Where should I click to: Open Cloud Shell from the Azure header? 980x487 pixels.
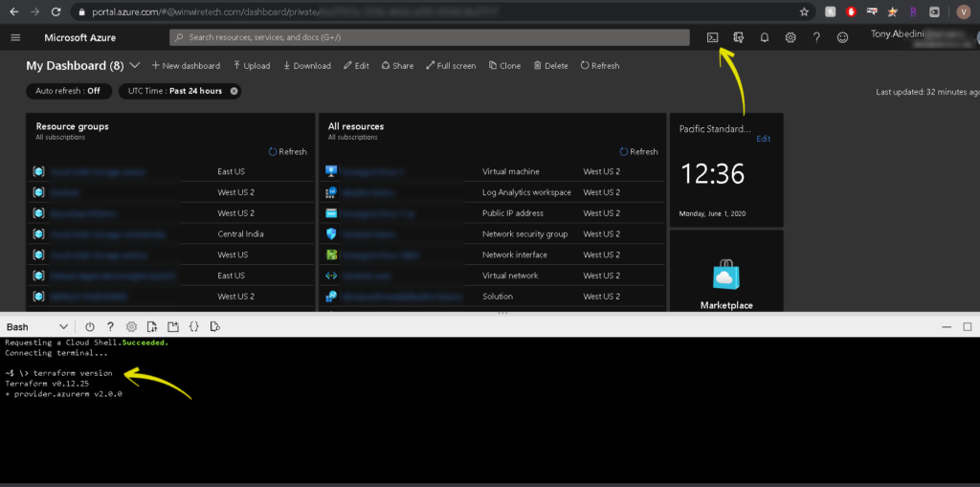click(x=712, y=37)
